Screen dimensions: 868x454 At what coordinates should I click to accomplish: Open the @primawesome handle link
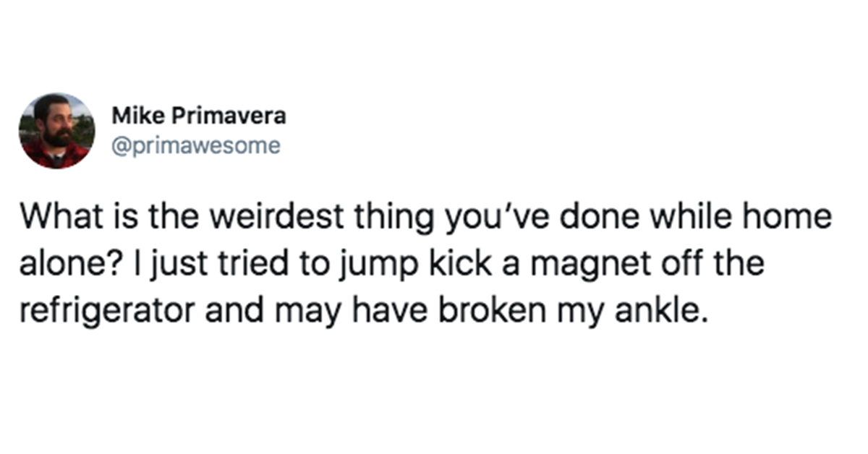click(x=195, y=146)
